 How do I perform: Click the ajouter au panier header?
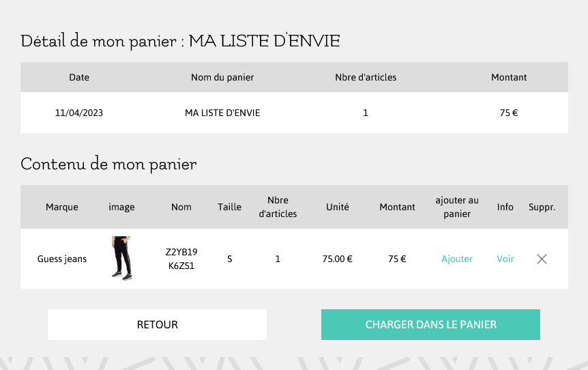point(457,207)
